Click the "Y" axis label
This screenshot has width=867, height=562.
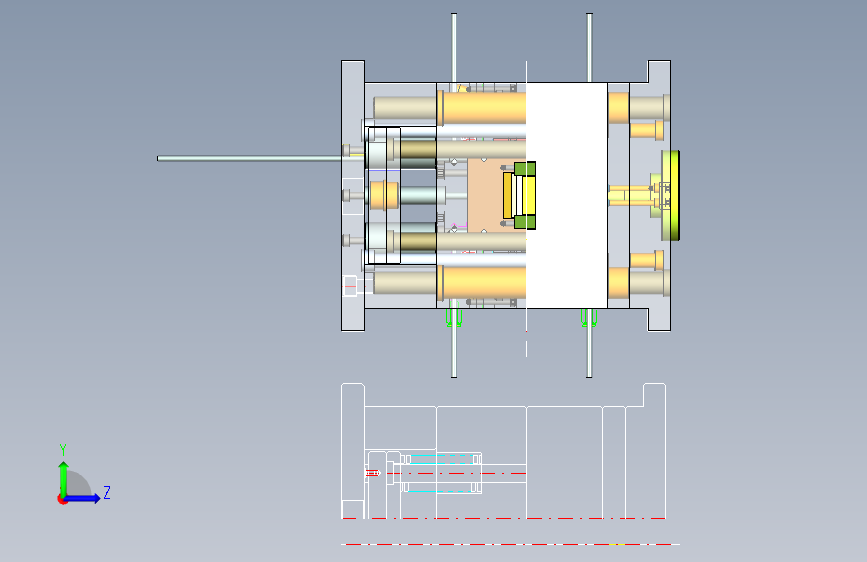(x=63, y=449)
